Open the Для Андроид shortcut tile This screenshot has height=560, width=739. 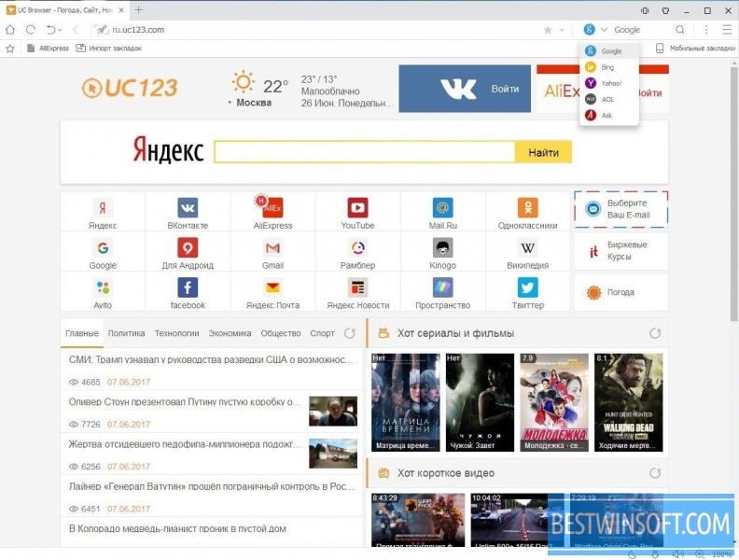click(188, 252)
